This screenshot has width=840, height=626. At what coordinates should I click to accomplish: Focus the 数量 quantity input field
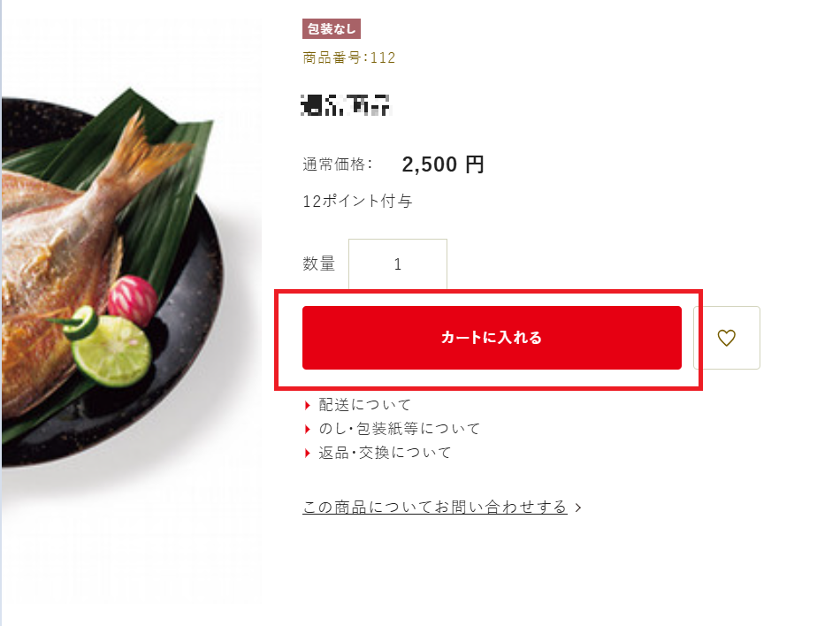pos(398,264)
